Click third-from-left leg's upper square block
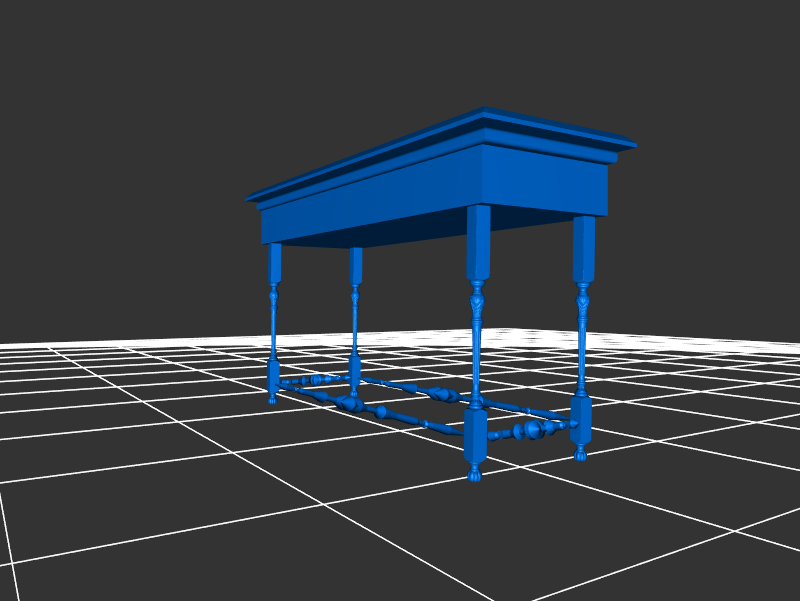Screen dimensions: 800x601 pyautogui.click(x=478, y=242)
